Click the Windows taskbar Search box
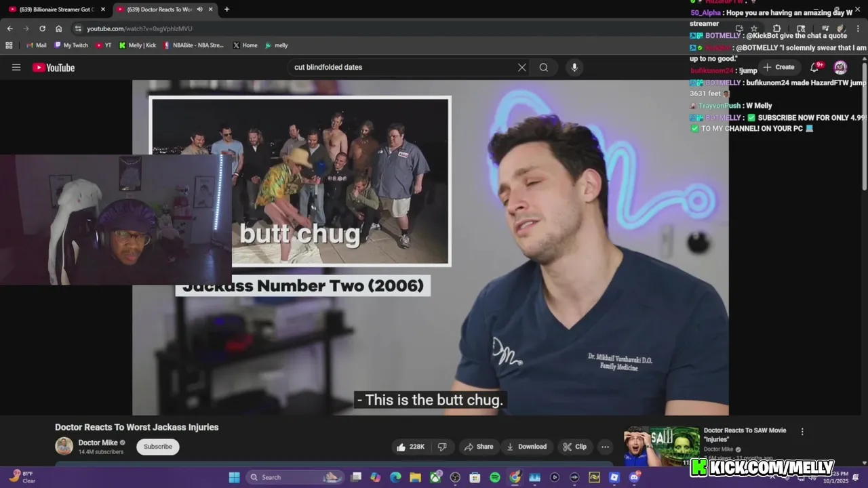 [294, 477]
